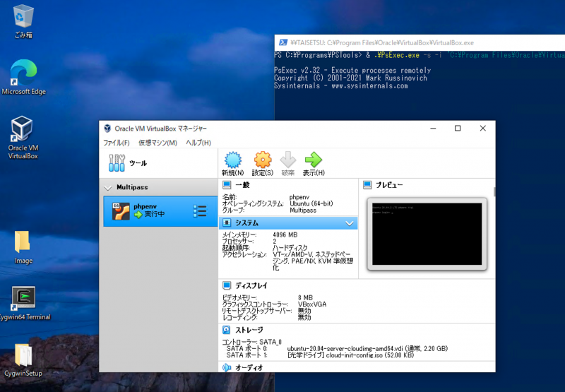Select the ごみ箱 recycle bin icon
The height and width of the screenshot is (392, 565).
click(x=23, y=16)
